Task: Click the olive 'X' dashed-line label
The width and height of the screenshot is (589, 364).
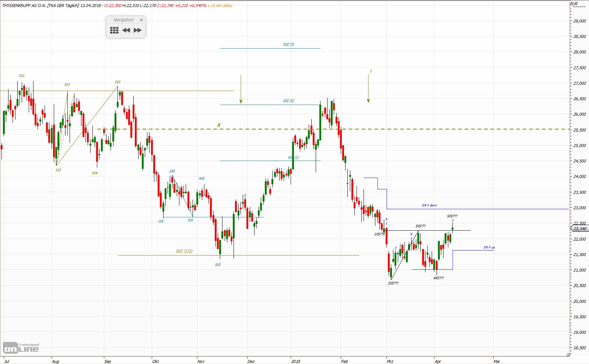Action: [x=219, y=125]
